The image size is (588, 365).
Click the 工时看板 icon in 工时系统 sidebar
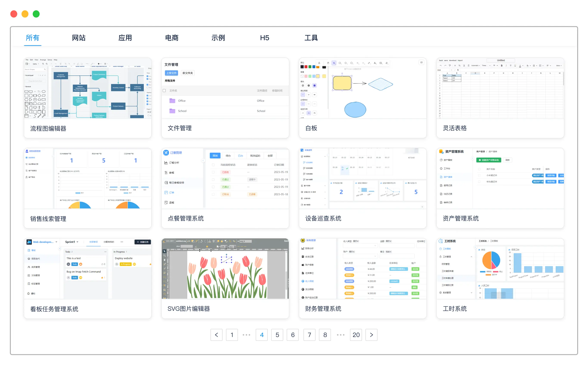[441, 249]
